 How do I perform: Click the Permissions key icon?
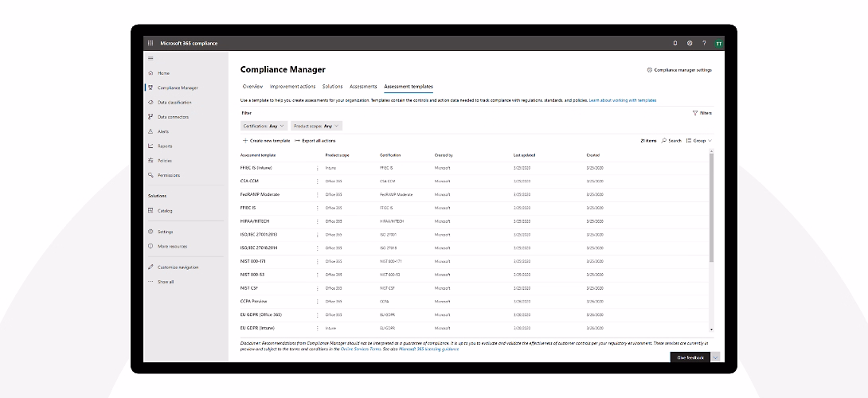[x=151, y=175]
